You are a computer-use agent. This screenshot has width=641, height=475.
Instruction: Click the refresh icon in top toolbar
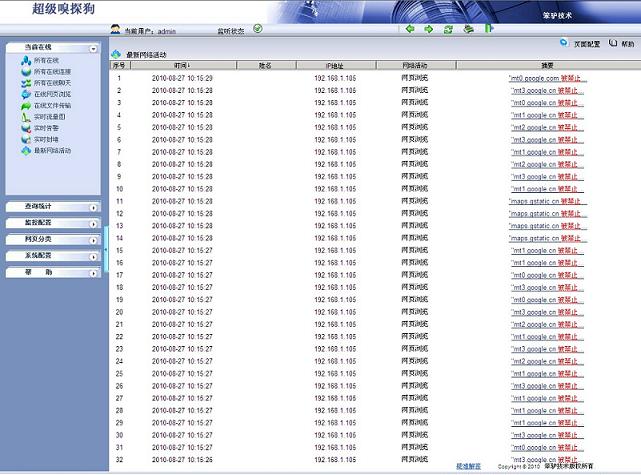click(x=448, y=29)
